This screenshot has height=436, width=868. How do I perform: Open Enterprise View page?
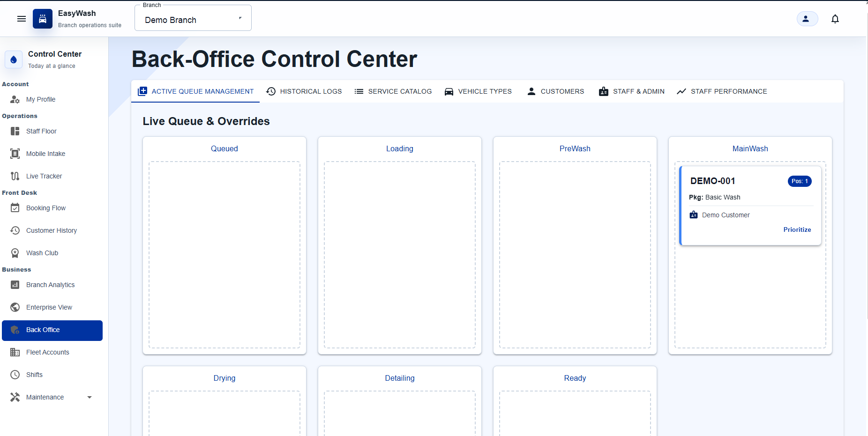(52, 307)
